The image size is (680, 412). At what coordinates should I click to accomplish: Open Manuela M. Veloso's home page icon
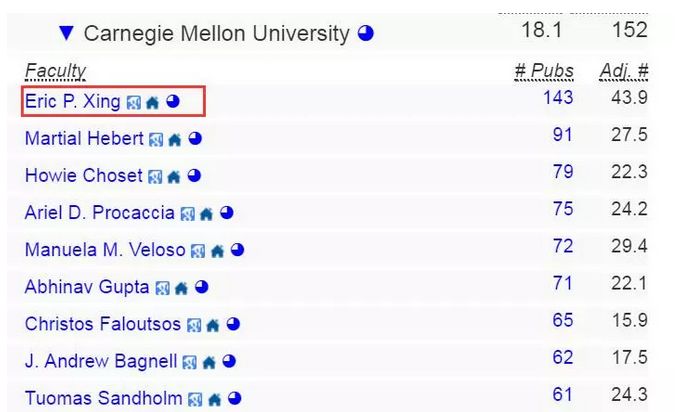tap(217, 251)
